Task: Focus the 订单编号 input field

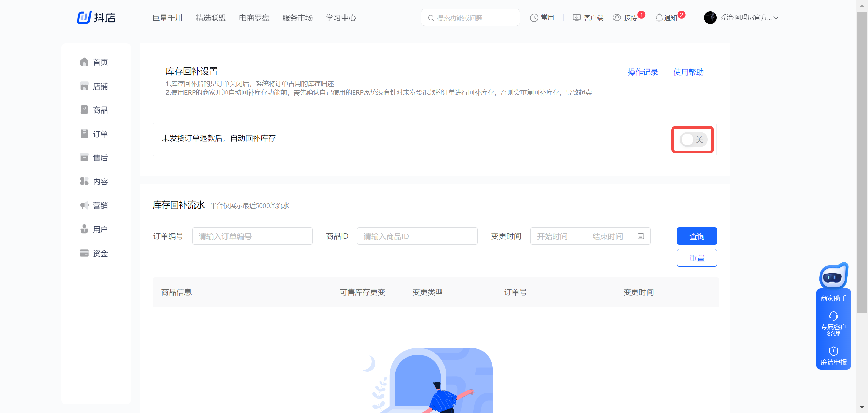Action: pyautogui.click(x=252, y=236)
